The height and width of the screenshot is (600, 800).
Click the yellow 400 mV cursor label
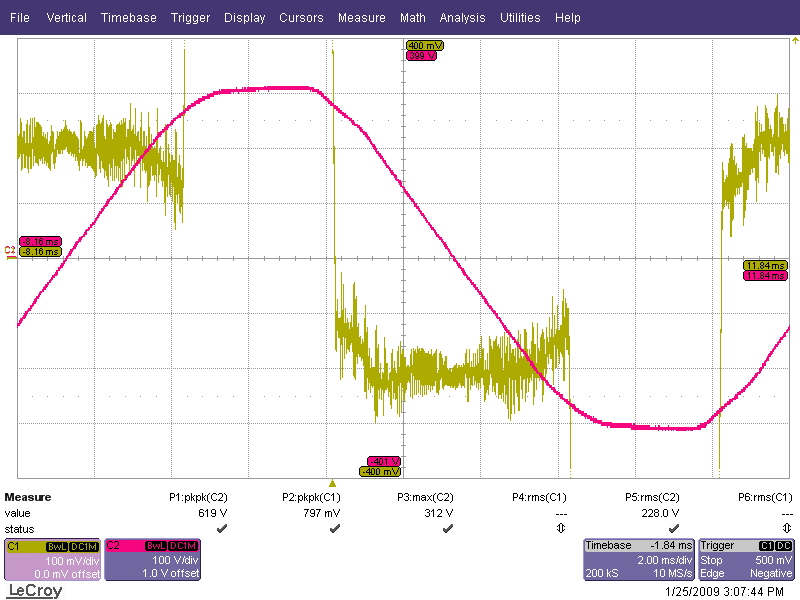pos(425,46)
